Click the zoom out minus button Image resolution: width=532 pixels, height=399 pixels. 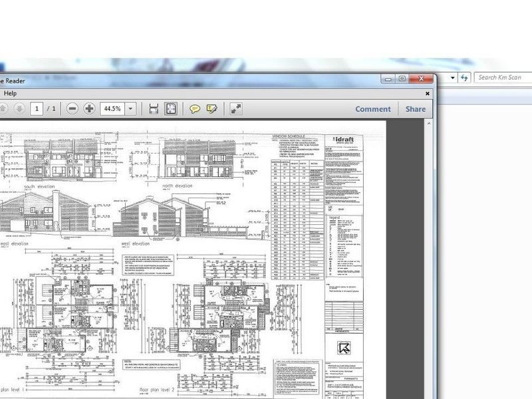click(x=72, y=108)
